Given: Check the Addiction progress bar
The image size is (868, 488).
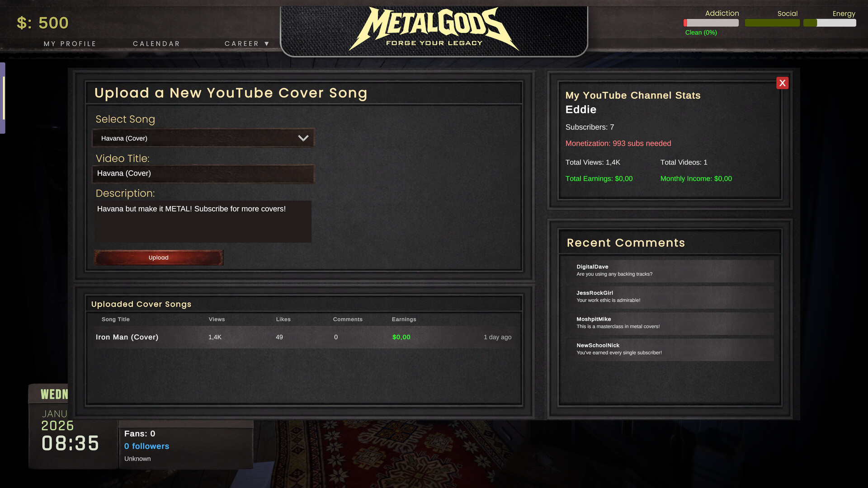Looking at the screenshot, I should 711,23.
